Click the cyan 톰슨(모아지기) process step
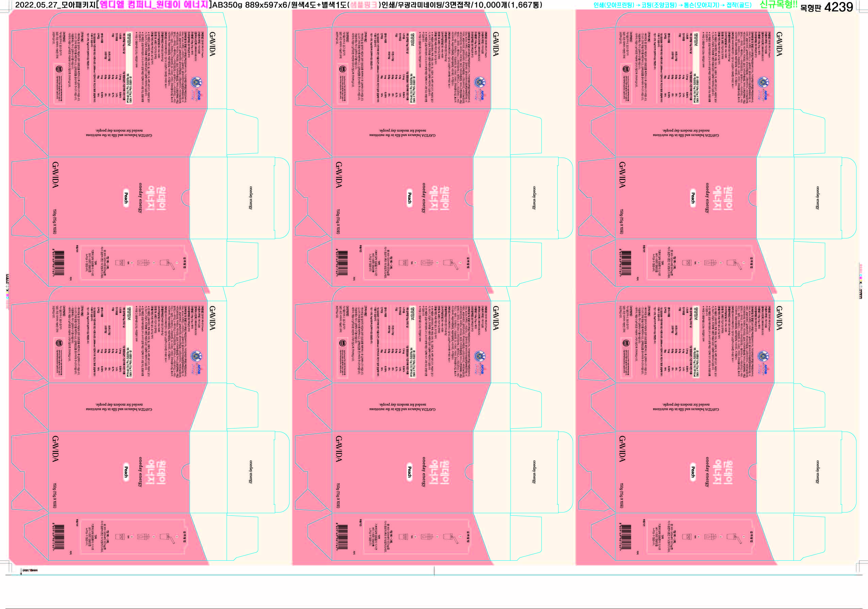The height and width of the screenshot is (609, 868). coord(701,5)
